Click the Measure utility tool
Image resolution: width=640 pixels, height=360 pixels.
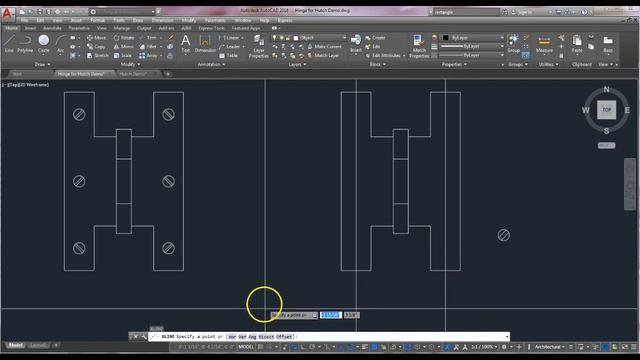pos(544,44)
